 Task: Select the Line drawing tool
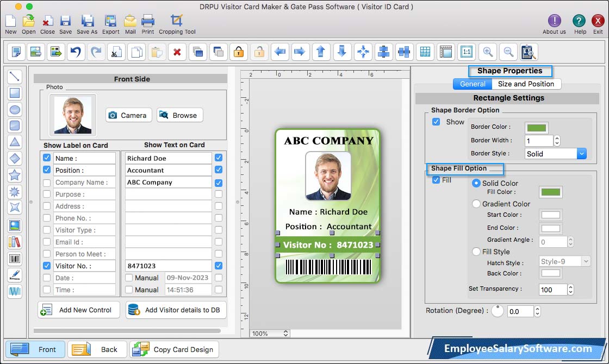point(14,76)
